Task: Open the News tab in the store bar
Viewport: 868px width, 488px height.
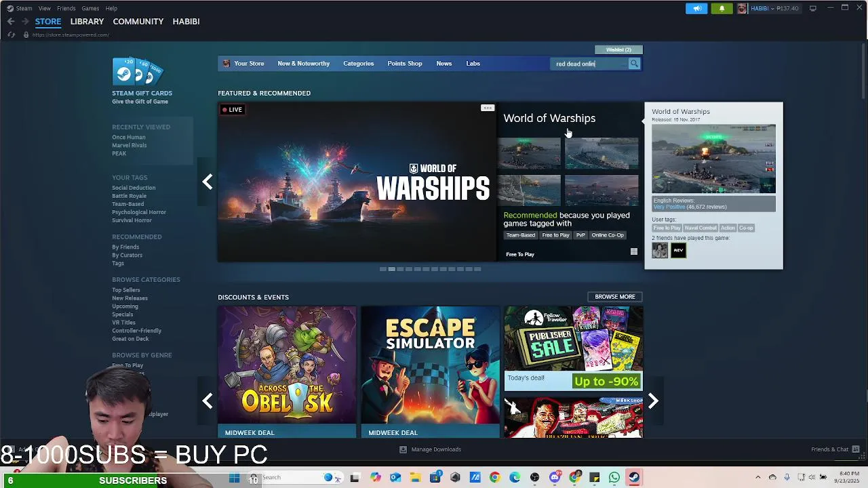Action: [x=444, y=64]
